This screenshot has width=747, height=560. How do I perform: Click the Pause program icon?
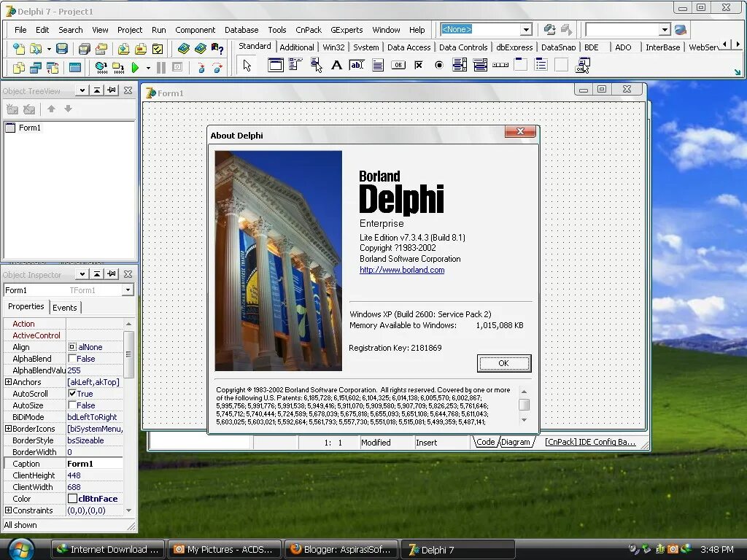click(x=161, y=68)
